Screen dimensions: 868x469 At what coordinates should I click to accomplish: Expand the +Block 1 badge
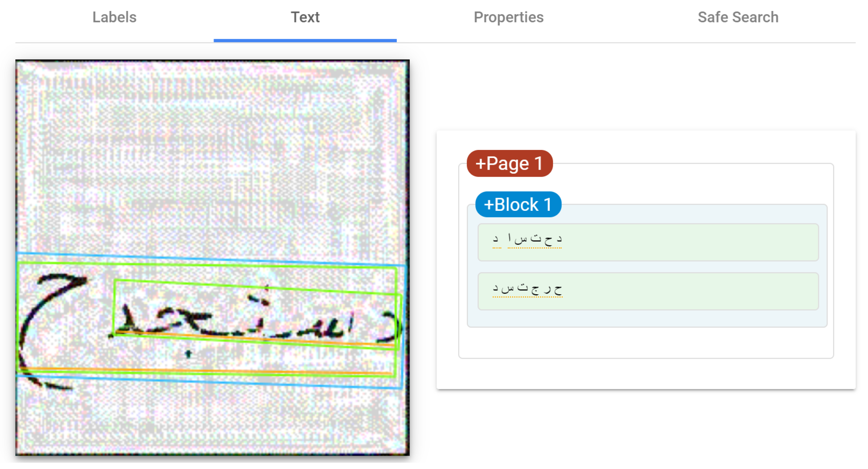[x=518, y=205]
